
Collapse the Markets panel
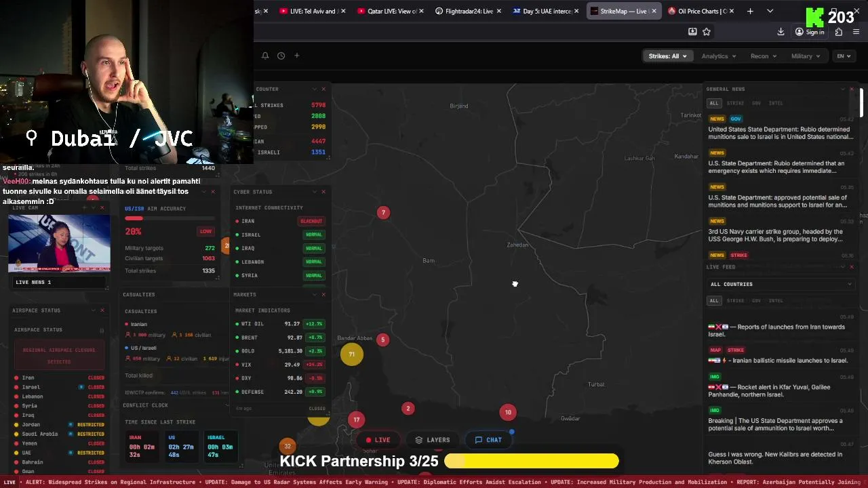(x=314, y=295)
